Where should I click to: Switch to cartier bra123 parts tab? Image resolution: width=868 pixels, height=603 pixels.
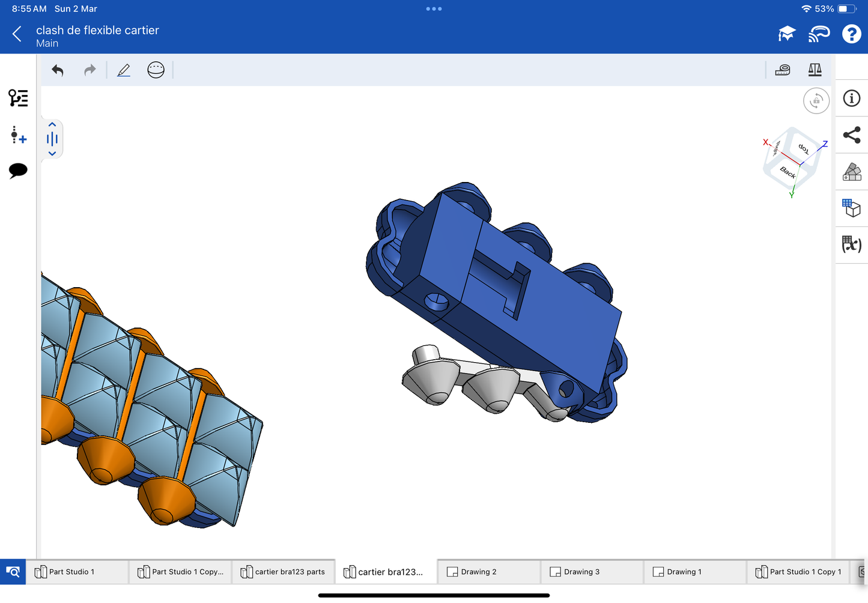[x=283, y=572]
